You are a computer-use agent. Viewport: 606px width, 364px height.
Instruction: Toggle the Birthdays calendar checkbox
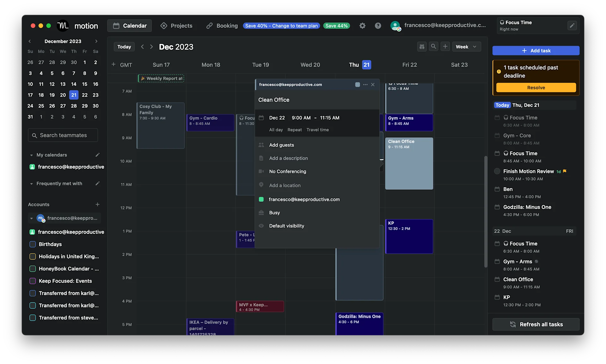tap(32, 244)
